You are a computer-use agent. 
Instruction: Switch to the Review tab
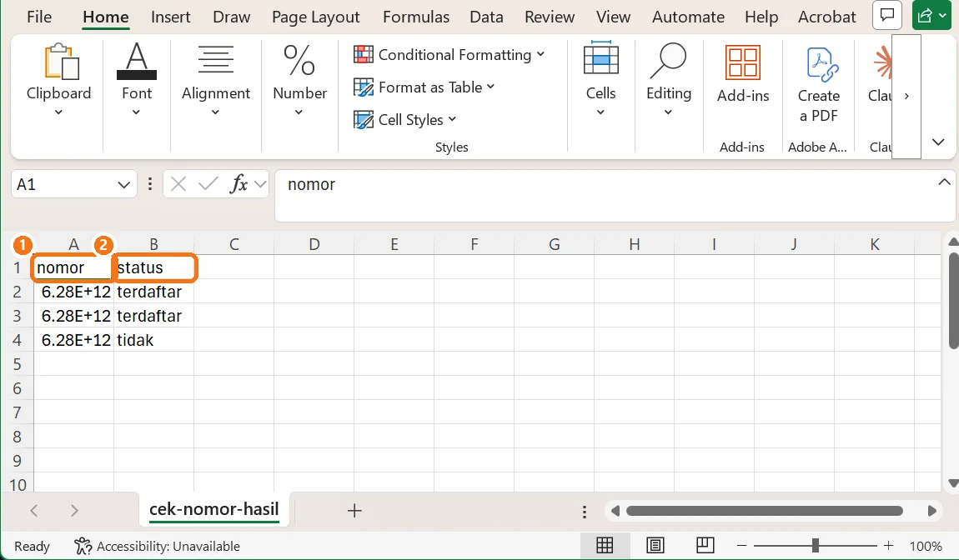pos(550,17)
